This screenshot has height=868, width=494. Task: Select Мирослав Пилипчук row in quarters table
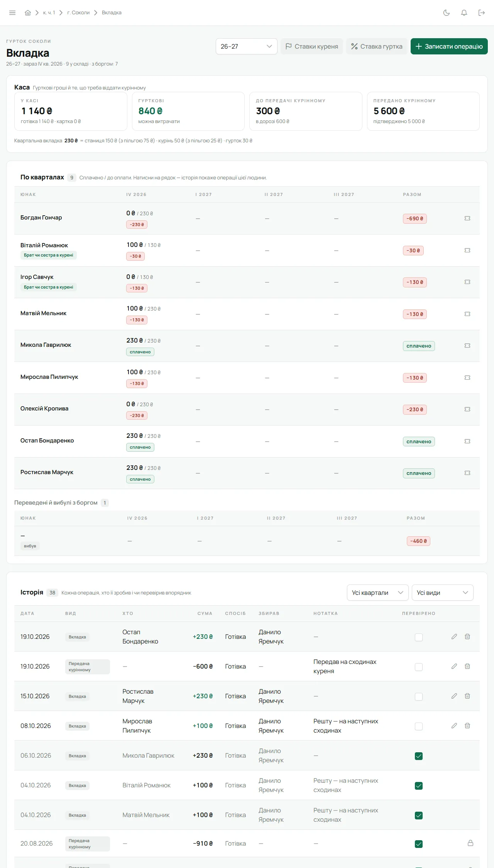[247, 378]
